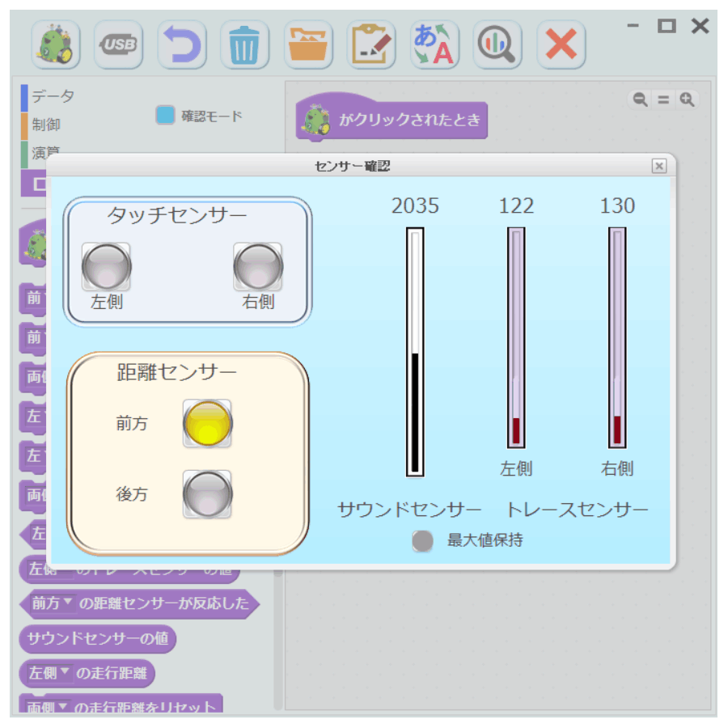The image size is (728, 728).
Task: Select the 制御 category
Action: click(46, 125)
